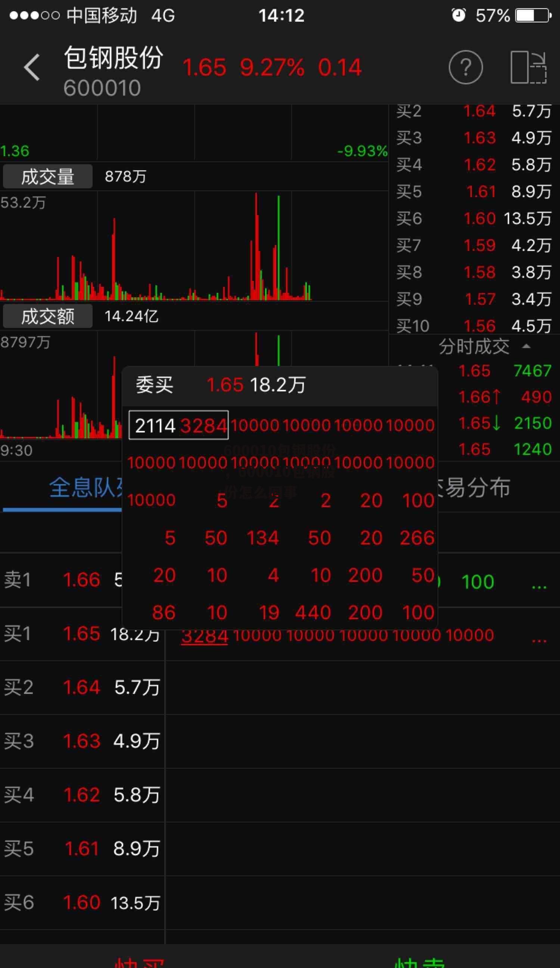The width and height of the screenshot is (560, 968).
Task: Tap the 440 order in popup grid
Action: tap(312, 612)
